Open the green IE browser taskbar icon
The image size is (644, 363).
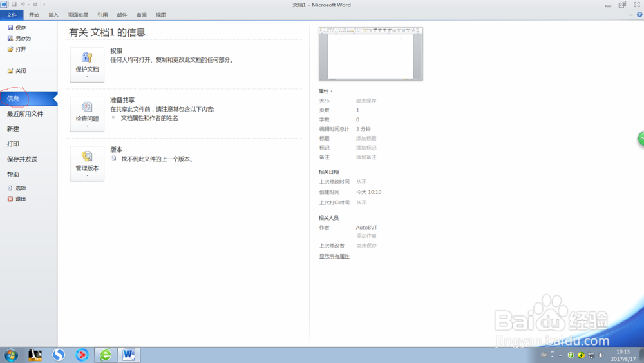click(106, 355)
